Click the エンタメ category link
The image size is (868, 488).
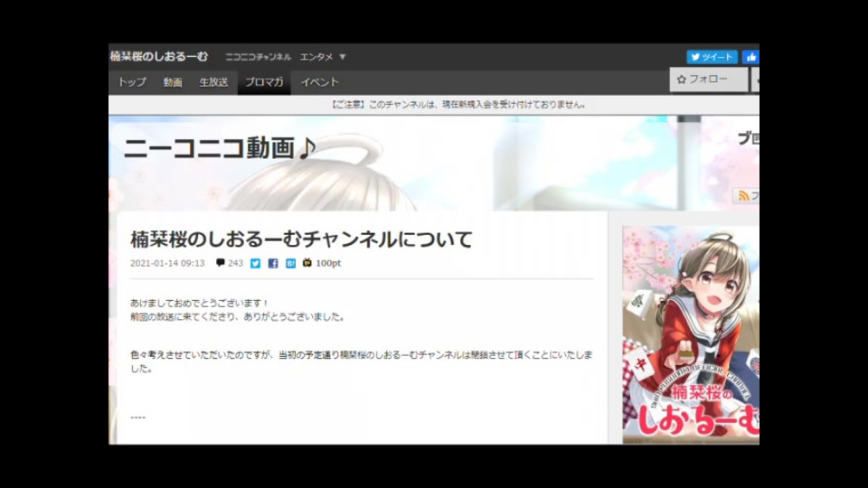click(x=316, y=57)
